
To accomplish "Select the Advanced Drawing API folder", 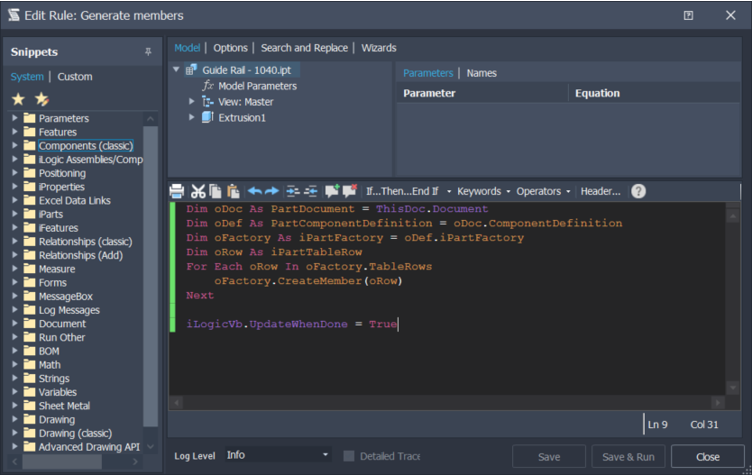I will 89,447.
